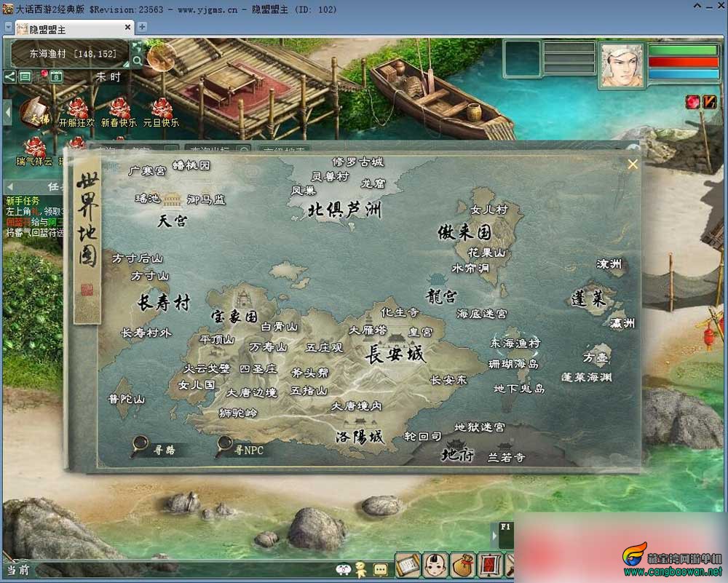Open the 开服狂欢 event icon
The image size is (728, 583).
click(x=77, y=113)
